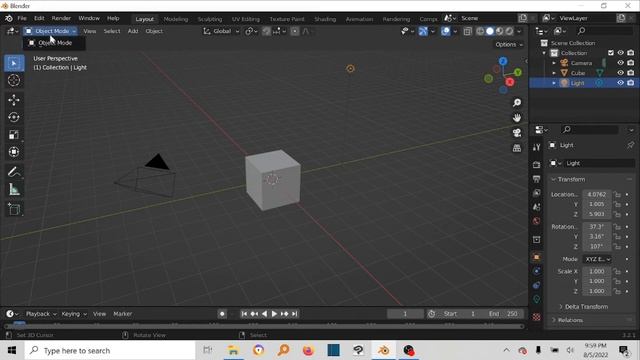Hide the Camera in viewport
The height and width of the screenshot is (360, 640).
(620, 63)
